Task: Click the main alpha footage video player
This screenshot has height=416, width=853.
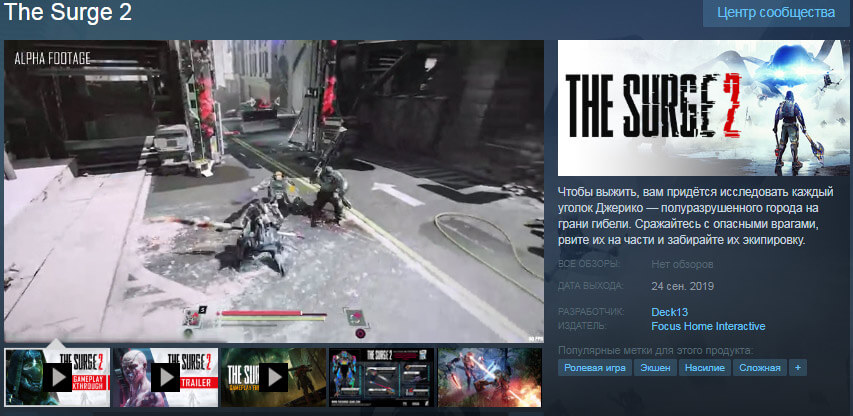Action: click(274, 191)
